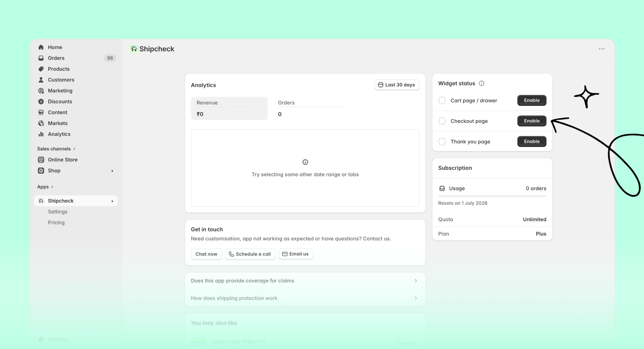This screenshot has height=349, width=644.
Task: Click the Shop bag icon
Action: [41, 170]
